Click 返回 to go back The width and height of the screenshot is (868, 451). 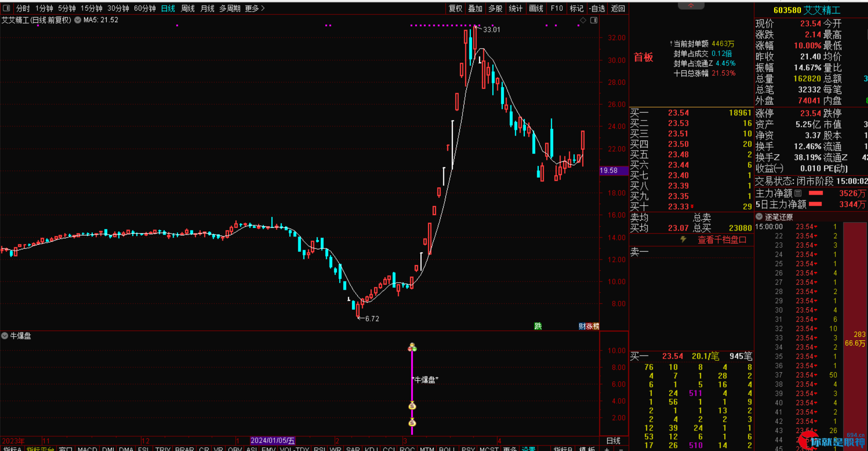click(x=618, y=8)
